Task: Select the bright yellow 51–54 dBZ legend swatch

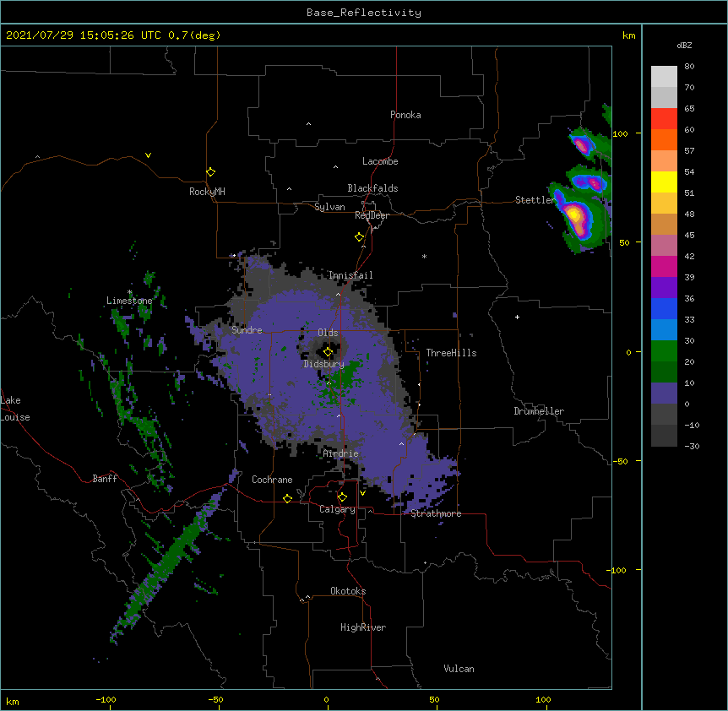Action: click(664, 182)
